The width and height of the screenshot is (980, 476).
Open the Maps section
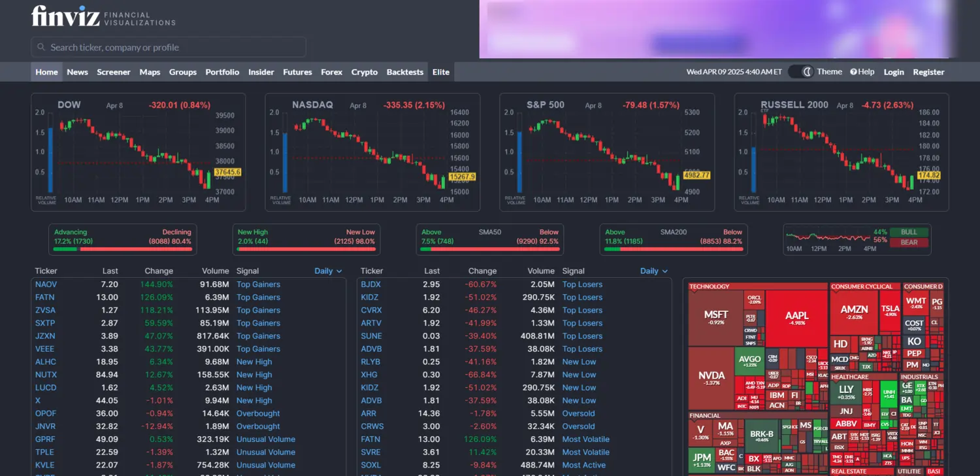pos(150,72)
